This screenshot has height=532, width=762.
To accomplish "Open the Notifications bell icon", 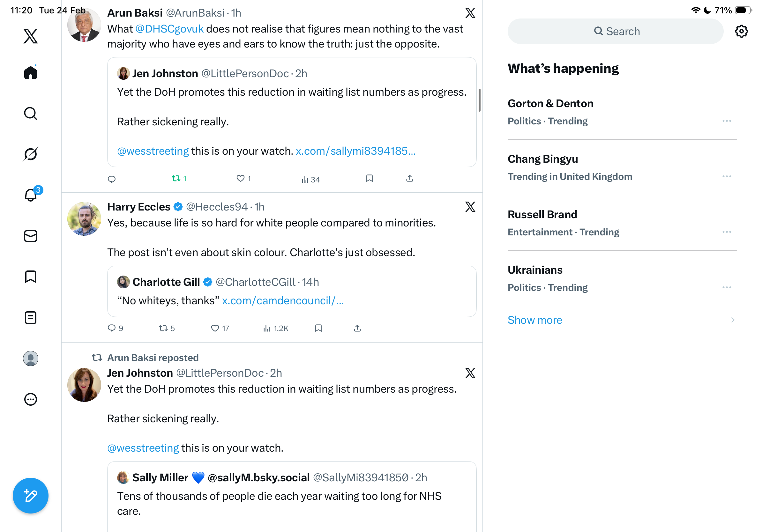I will [x=31, y=195].
